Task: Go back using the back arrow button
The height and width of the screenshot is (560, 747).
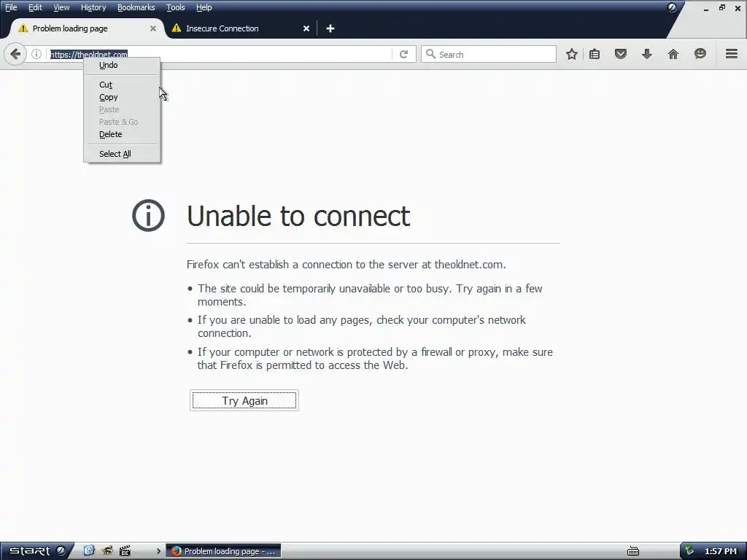Action: coord(15,54)
